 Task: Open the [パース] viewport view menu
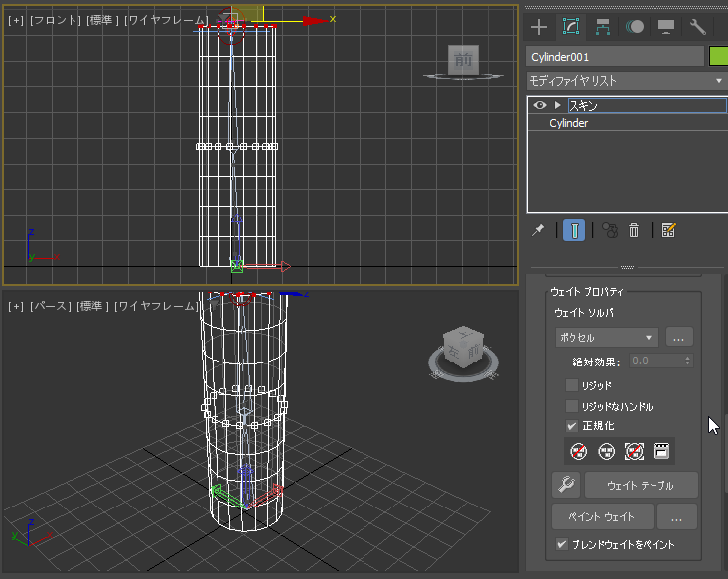50,306
